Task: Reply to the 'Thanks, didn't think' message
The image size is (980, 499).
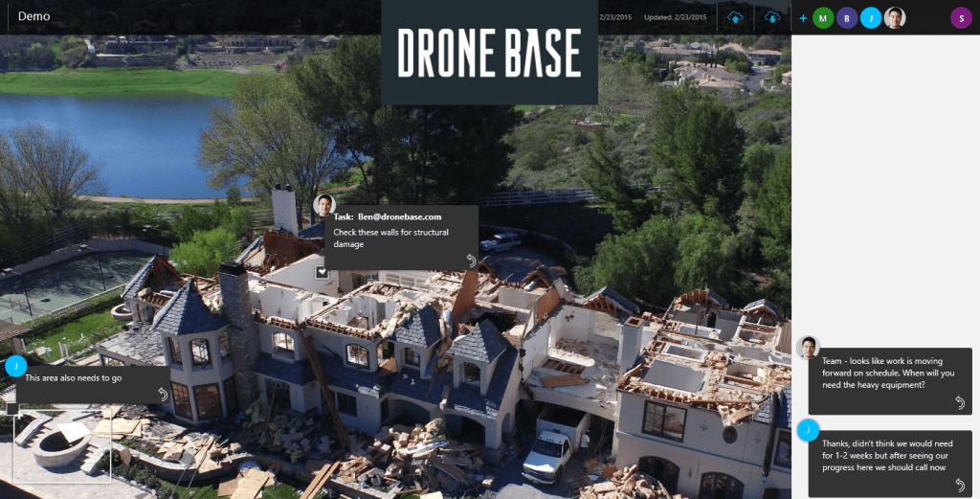Action: (x=960, y=485)
